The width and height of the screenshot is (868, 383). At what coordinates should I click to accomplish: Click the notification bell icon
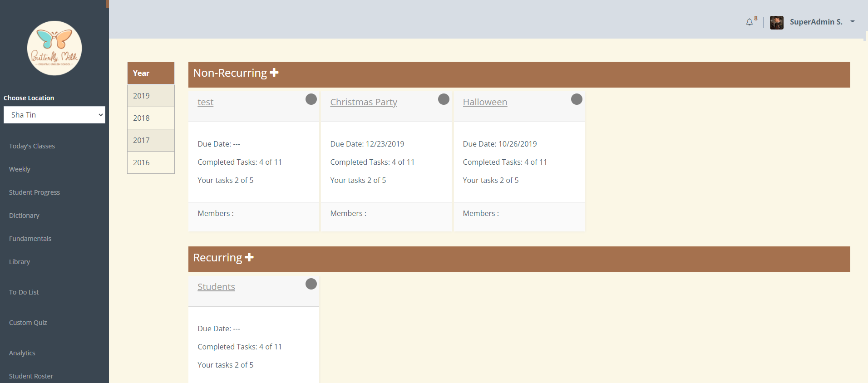click(749, 22)
